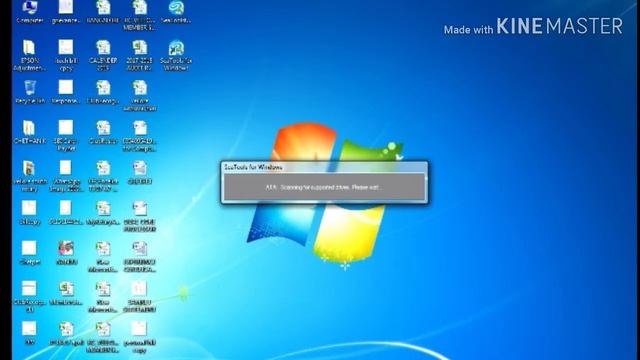Open the file labeled MEMBER
The image size is (640, 360).
tap(140, 15)
